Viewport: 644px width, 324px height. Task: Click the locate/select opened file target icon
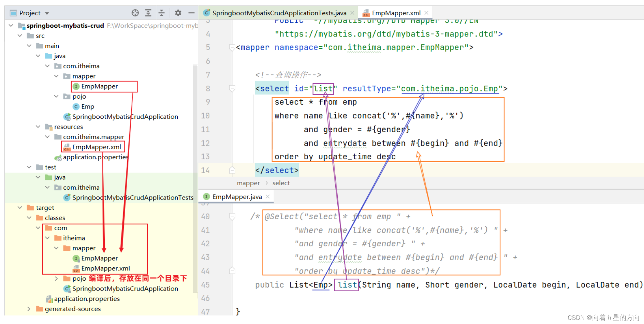[135, 13]
